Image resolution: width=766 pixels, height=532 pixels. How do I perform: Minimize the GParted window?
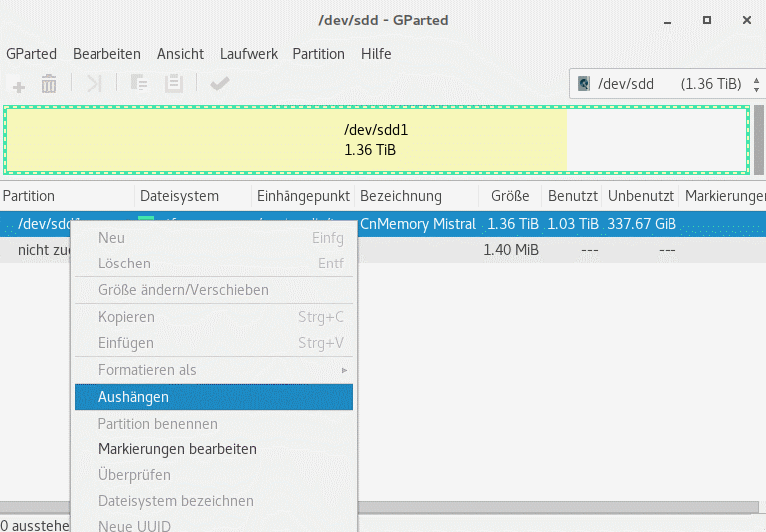(x=668, y=21)
